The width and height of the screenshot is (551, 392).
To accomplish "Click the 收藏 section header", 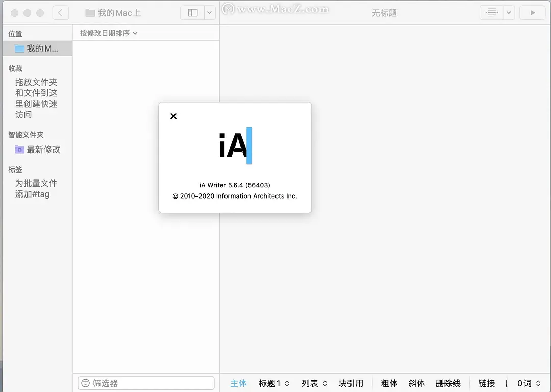I will [15, 68].
